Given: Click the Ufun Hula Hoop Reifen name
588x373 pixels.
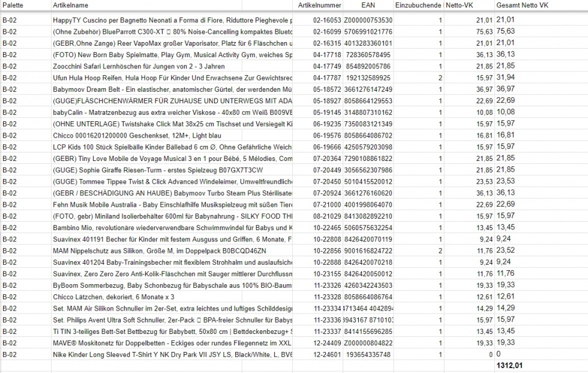Looking at the screenshot, I should point(173,78).
